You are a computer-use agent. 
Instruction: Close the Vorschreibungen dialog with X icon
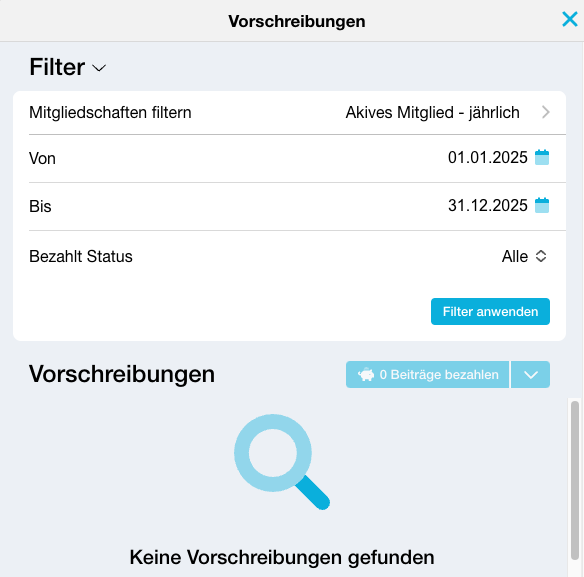pos(569,19)
